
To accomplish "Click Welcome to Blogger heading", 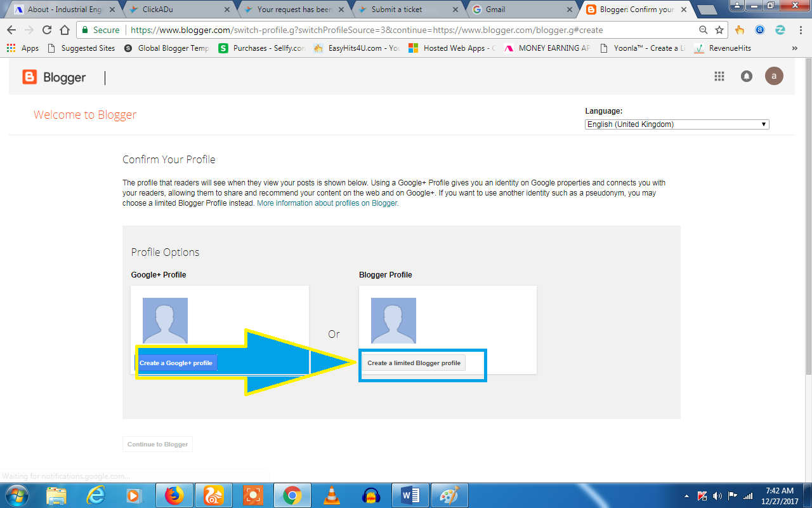I will [x=85, y=115].
